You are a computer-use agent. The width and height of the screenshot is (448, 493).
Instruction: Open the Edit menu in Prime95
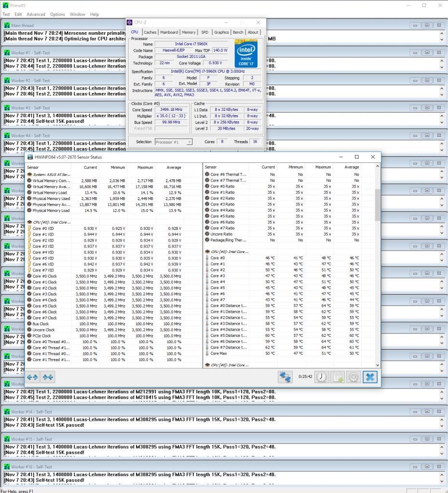click(x=18, y=14)
